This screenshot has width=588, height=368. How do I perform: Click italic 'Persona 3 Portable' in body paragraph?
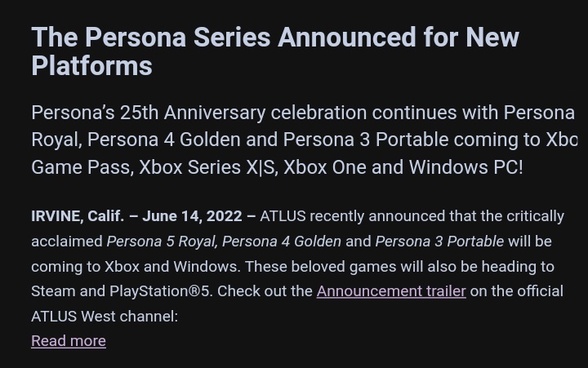(439, 242)
